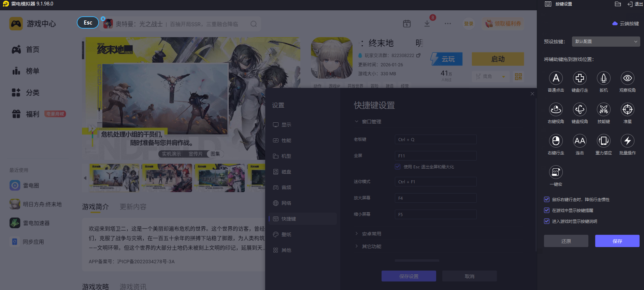Viewport: 644px width, 290px height.
Task: Open 云端按键 cloud keymaps
Action: 626,24
